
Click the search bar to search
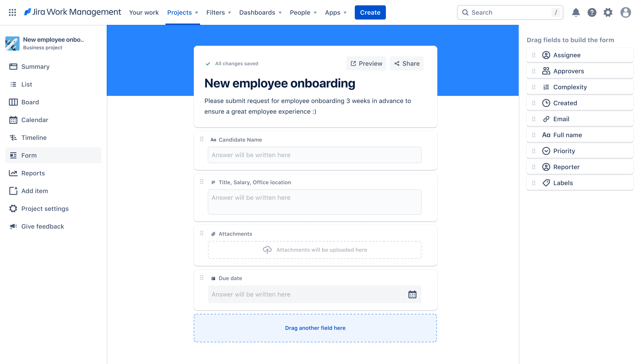510,12
